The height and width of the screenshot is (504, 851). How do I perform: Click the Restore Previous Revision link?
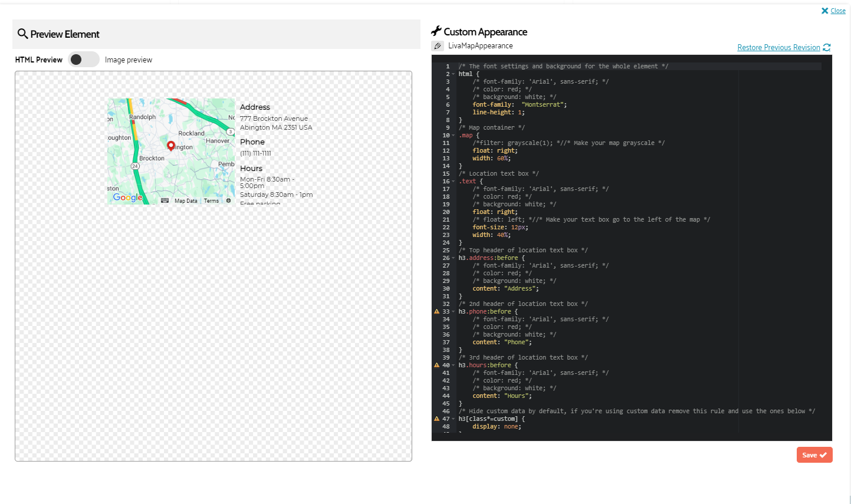pyautogui.click(x=778, y=48)
